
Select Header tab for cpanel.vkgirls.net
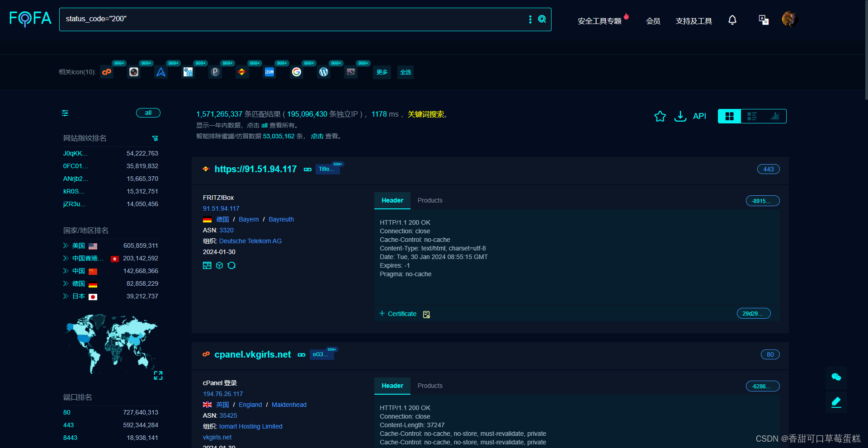pos(392,386)
